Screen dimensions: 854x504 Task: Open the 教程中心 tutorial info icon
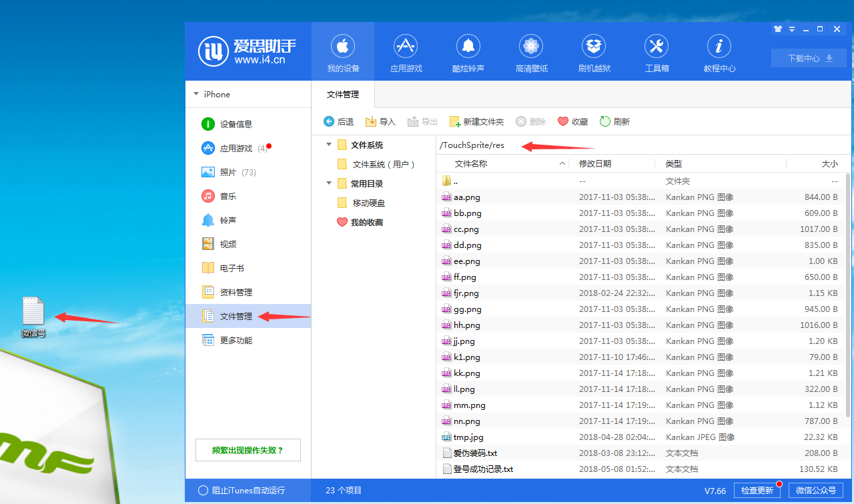click(719, 47)
